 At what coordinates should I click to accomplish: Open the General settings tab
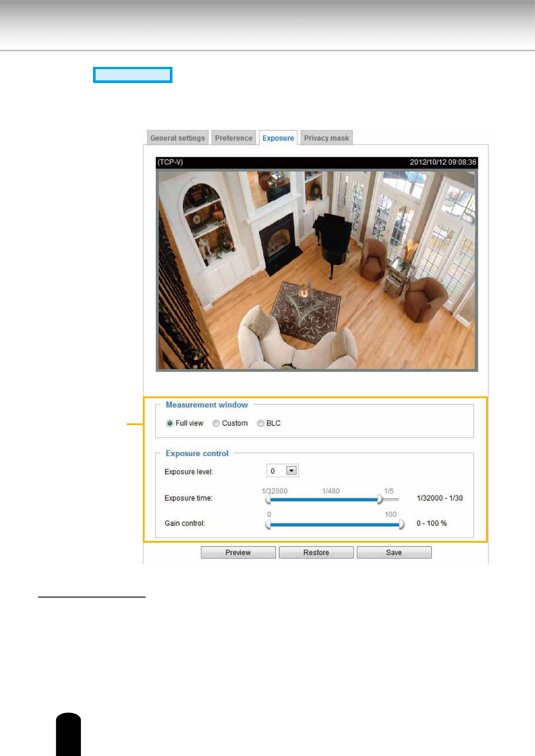point(177,138)
